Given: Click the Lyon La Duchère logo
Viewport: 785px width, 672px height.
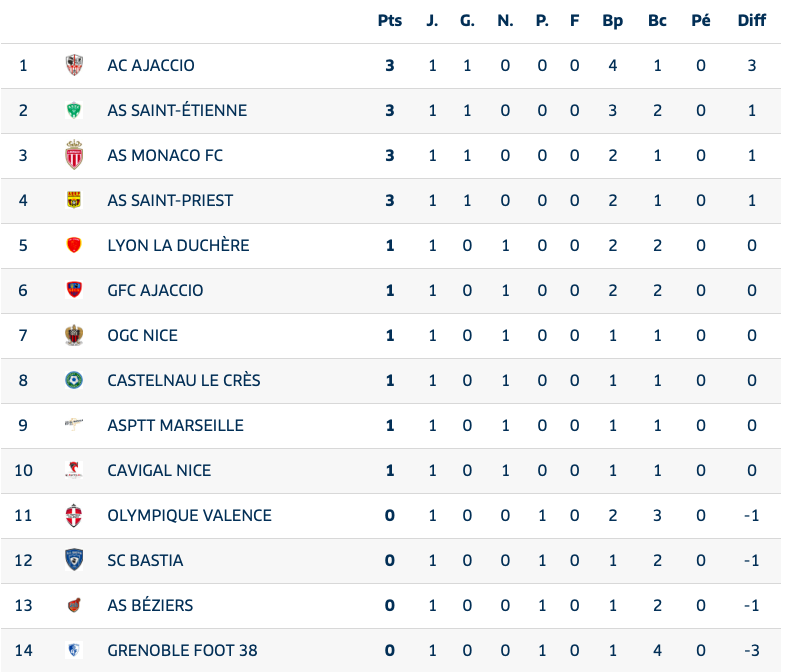Looking at the screenshot, I should tap(74, 246).
